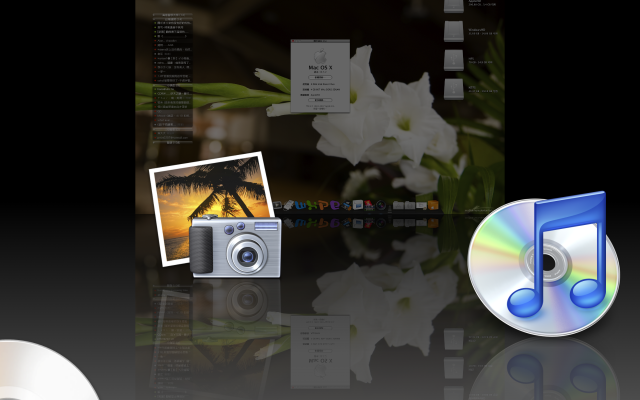The image size is (640, 400).
Task: Open the white tilted device icon in the dock
Action: tap(289, 205)
